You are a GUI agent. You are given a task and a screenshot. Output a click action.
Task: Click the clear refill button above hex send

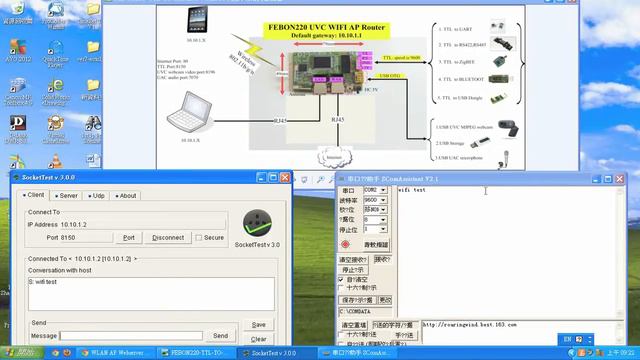click(353, 325)
